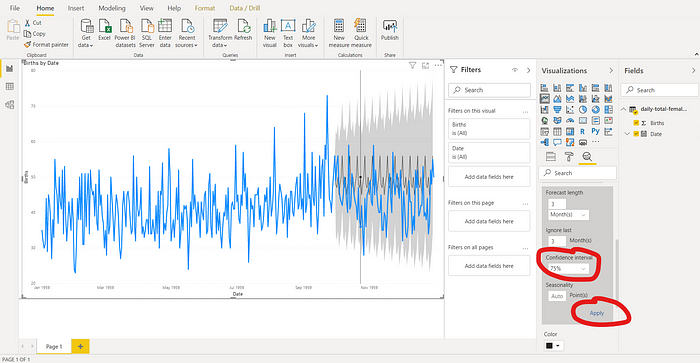Open the Get data dropdown
The width and height of the screenshot is (700, 363).
point(86,33)
